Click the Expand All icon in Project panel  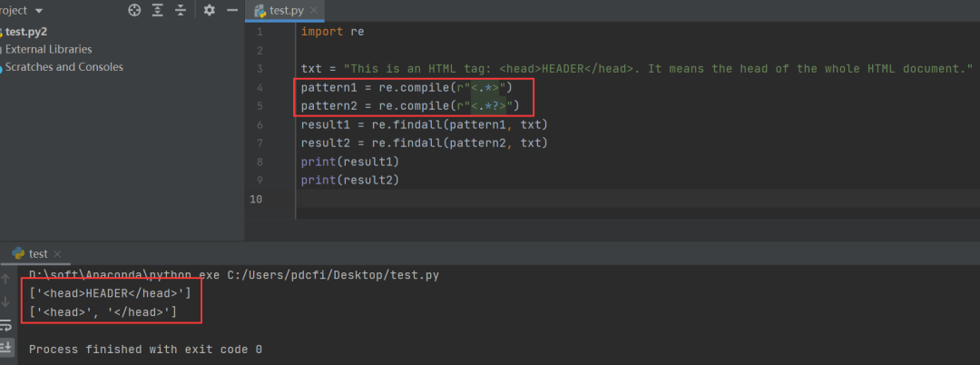(158, 10)
